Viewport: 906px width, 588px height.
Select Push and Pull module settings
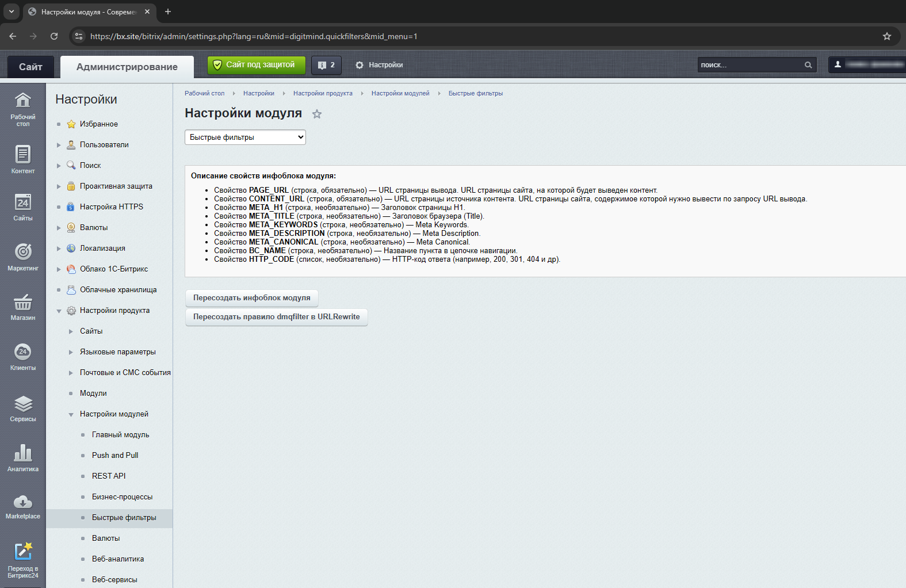coord(115,456)
